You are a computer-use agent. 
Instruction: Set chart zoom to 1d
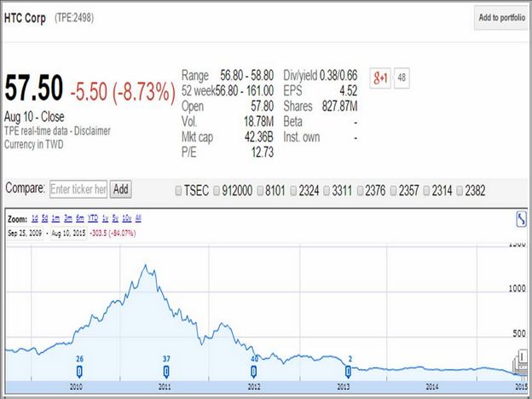(x=35, y=218)
